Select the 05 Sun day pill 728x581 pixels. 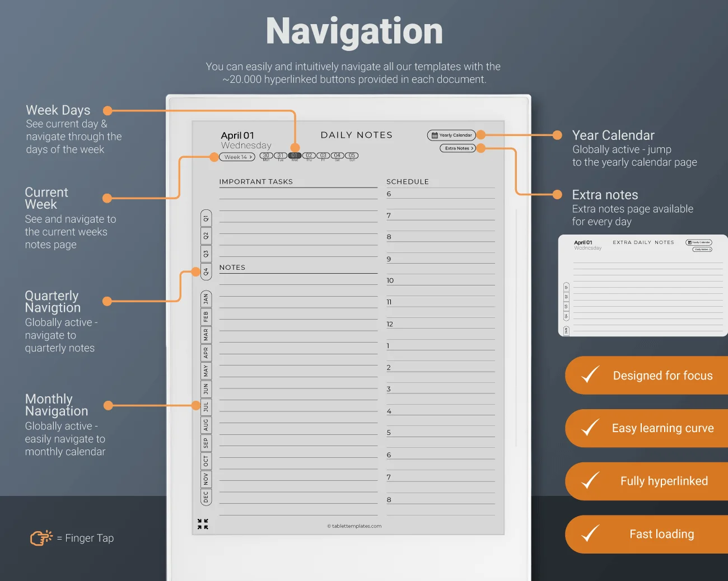tap(351, 156)
